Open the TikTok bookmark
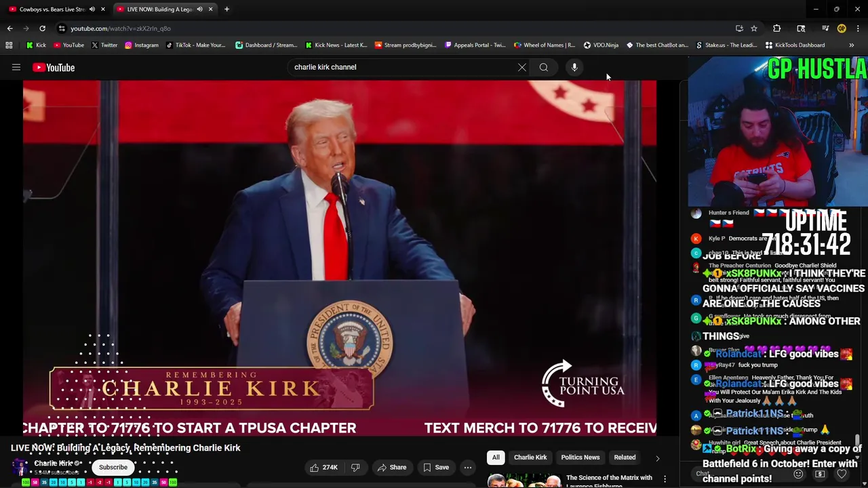This screenshot has height=488, width=868. pos(195,45)
